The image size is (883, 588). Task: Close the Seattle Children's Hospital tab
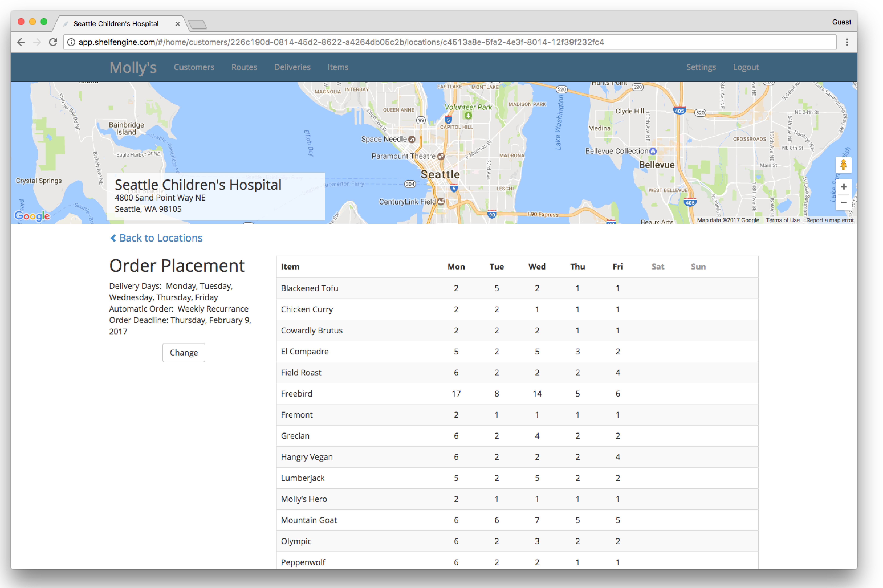pyautogui.click(x=178, y=24)
